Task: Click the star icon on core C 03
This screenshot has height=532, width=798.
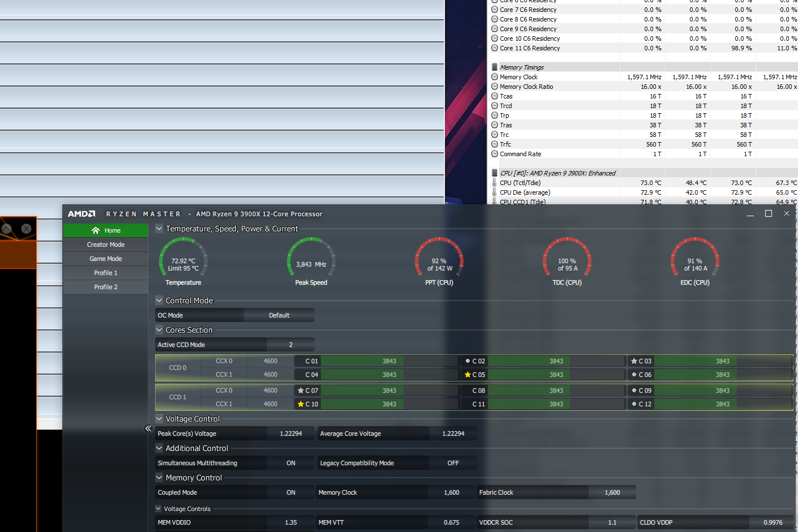Action: (x=634, y=361)
